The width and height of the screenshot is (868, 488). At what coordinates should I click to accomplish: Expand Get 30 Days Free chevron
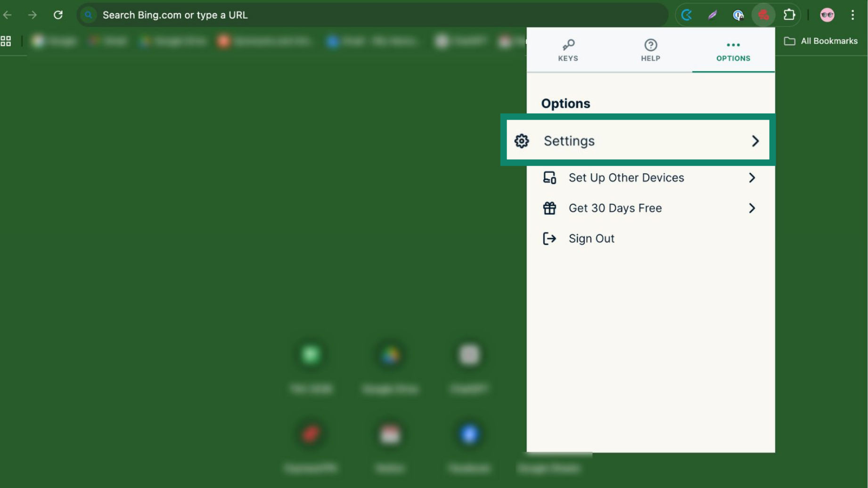[752, 208]
